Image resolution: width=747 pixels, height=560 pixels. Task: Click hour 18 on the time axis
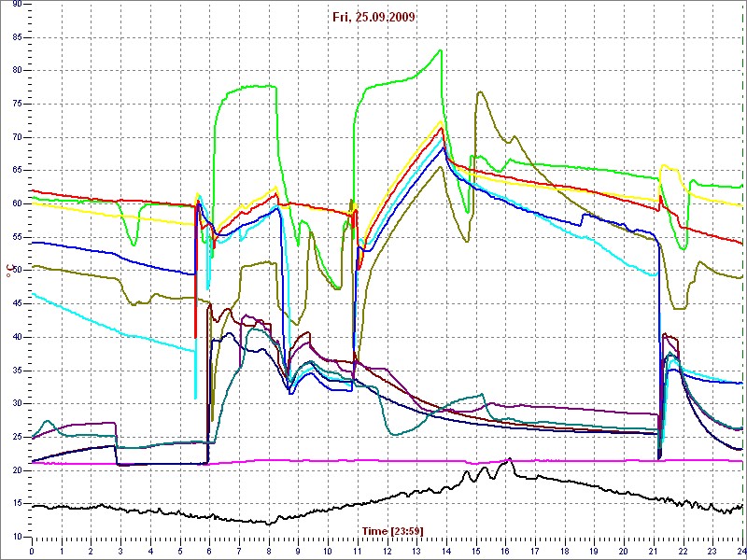(x=564, y=550)
